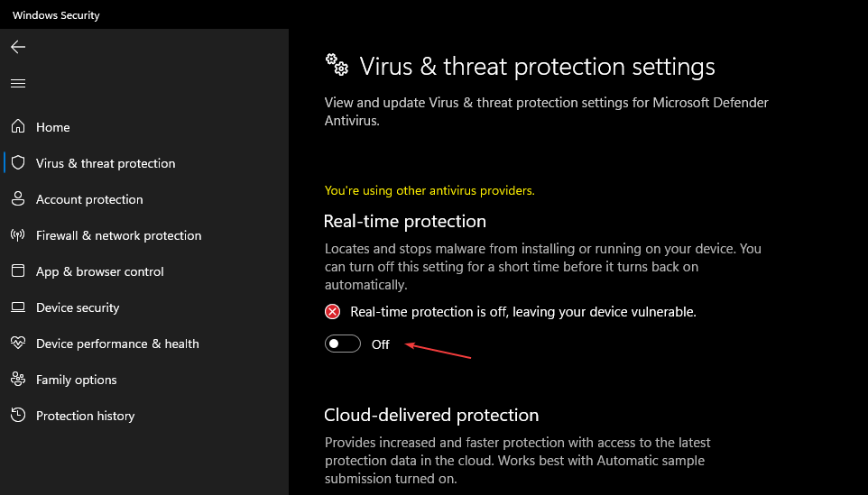Click the gears icon beside settings title

click(337, 65)
